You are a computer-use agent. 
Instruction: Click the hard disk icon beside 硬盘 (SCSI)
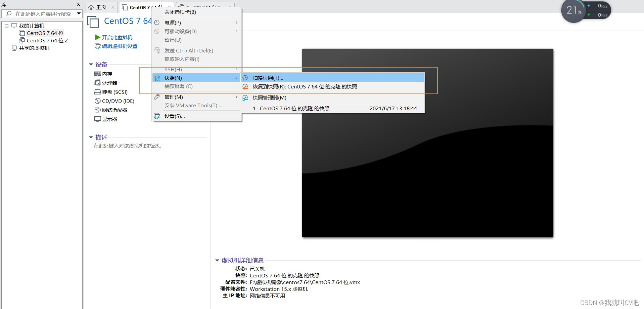point(98,92)
